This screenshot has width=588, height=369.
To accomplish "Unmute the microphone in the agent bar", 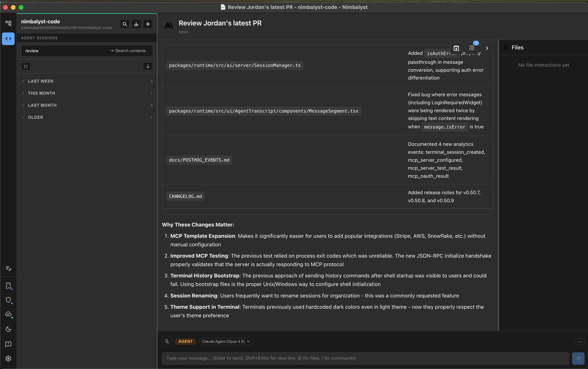I will coord(167,341).
